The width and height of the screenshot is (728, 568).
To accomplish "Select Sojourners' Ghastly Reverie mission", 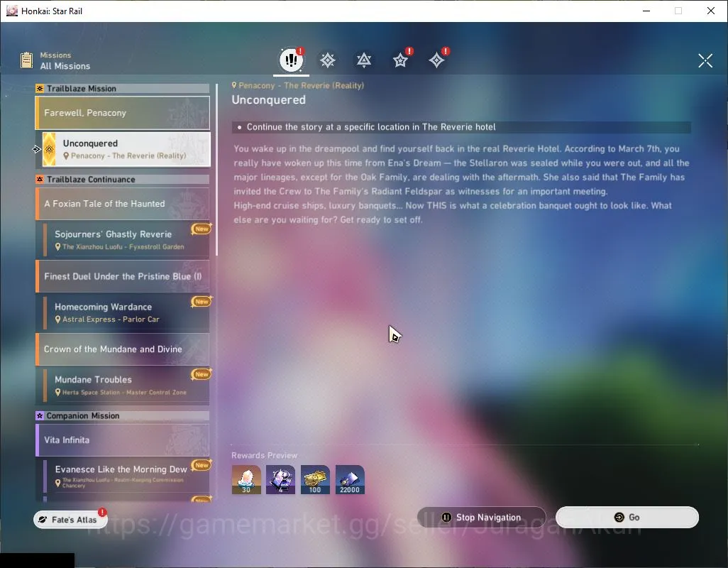I will 126,240.
